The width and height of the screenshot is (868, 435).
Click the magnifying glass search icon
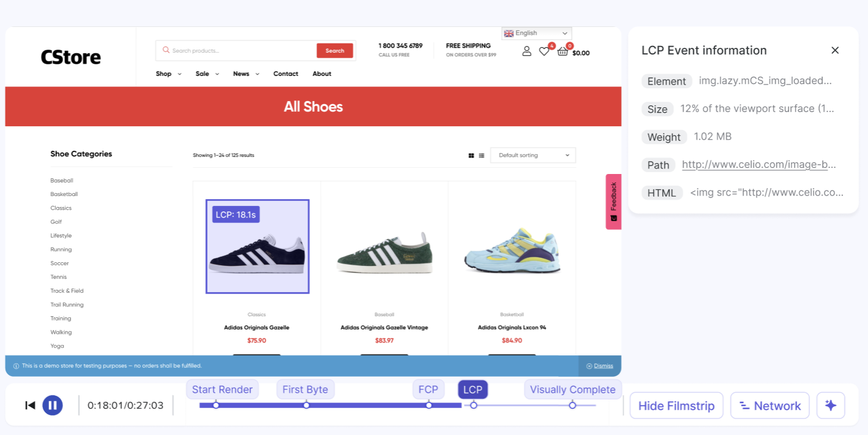tap(165, 50)
